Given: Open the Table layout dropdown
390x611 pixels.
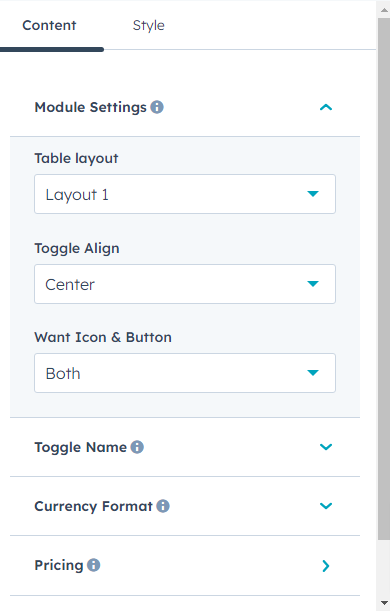Looking at the screenshot, I should tap(185, 194).
